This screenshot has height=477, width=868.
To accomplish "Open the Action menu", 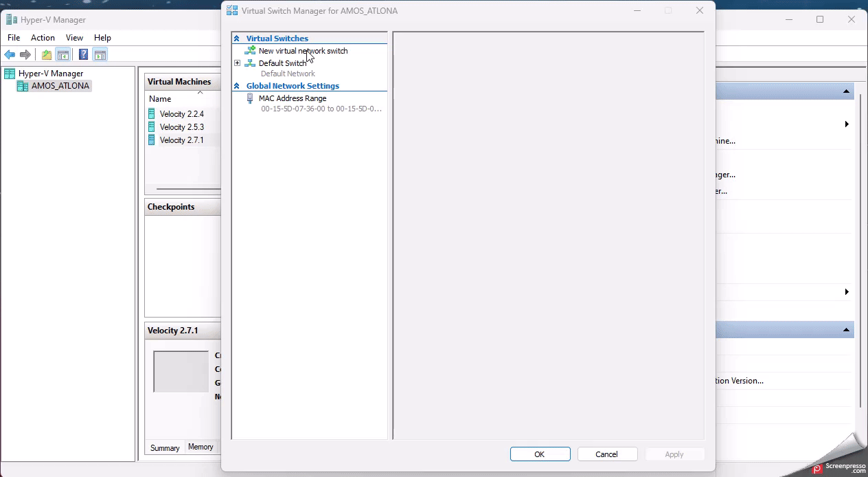I will pos(43,38).
